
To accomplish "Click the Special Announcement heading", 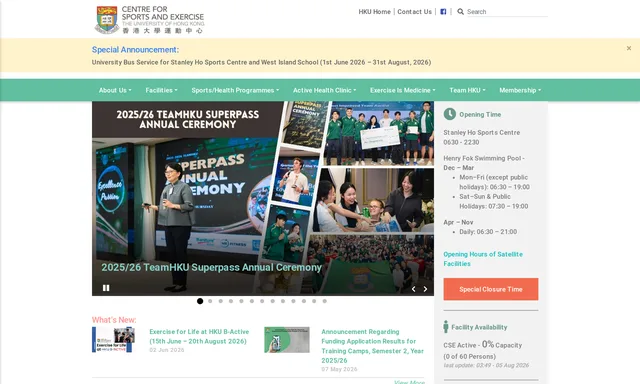I will pos(135,50).
